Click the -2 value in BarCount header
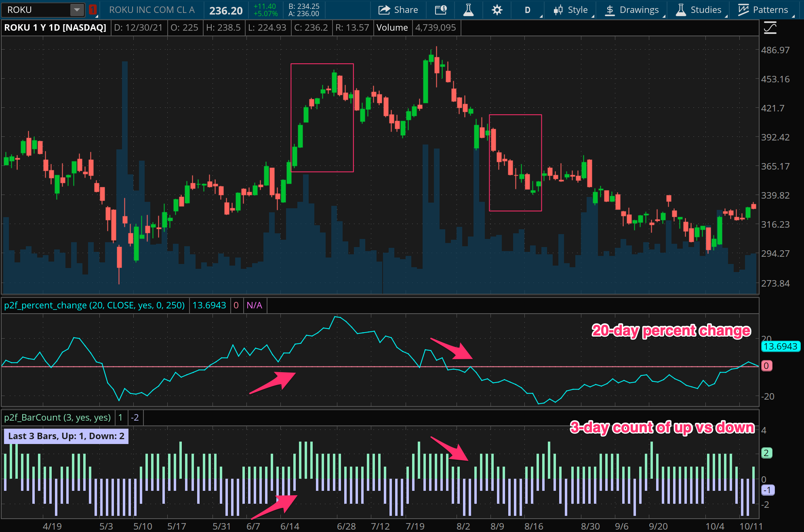 pyautogui.click(x=135, y=417)
